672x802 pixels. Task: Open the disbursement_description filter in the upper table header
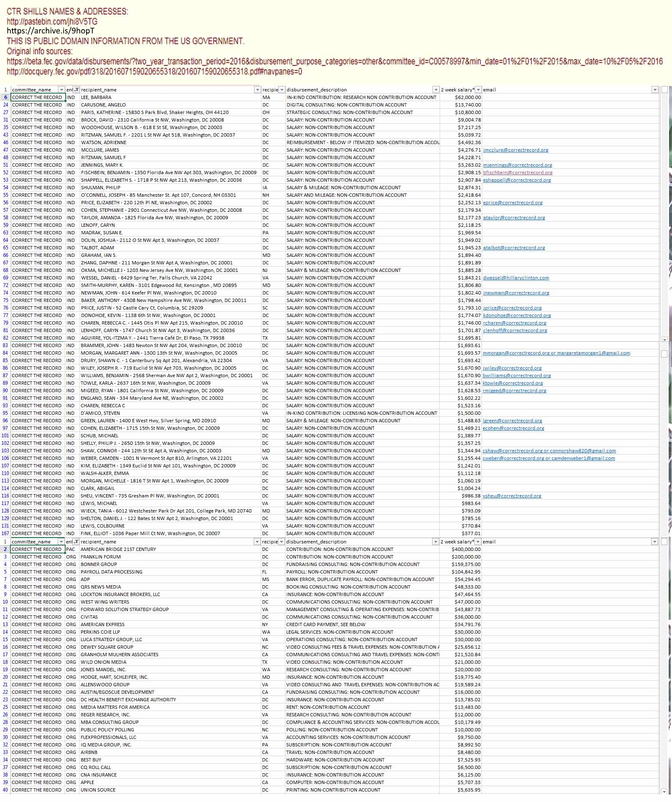click(436, 90)
